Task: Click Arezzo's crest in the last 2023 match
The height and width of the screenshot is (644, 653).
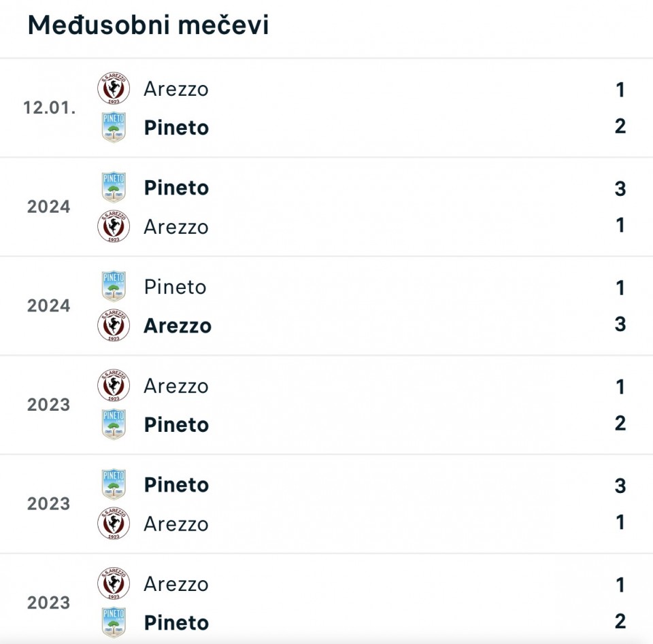Action: 114,584
